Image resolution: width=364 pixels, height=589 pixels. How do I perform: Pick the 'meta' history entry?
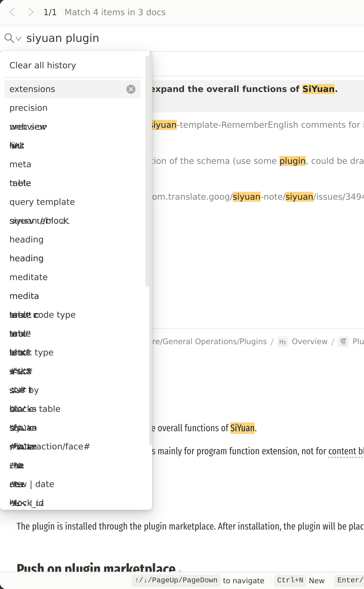click(20, 164)
